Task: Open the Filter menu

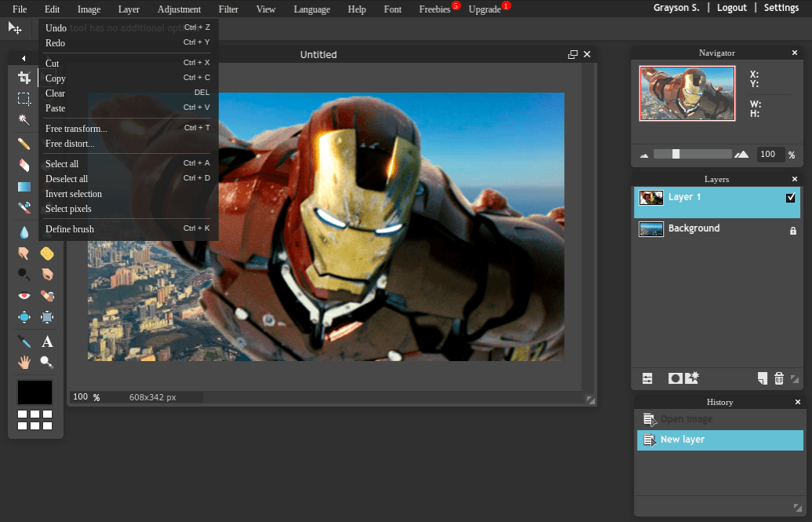Action: (228, 9)
